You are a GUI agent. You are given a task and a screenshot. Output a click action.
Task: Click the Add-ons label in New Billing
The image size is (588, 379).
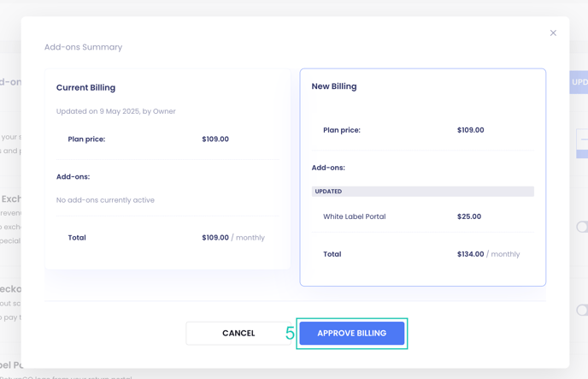pyautogui.click(x=328, y=168)
